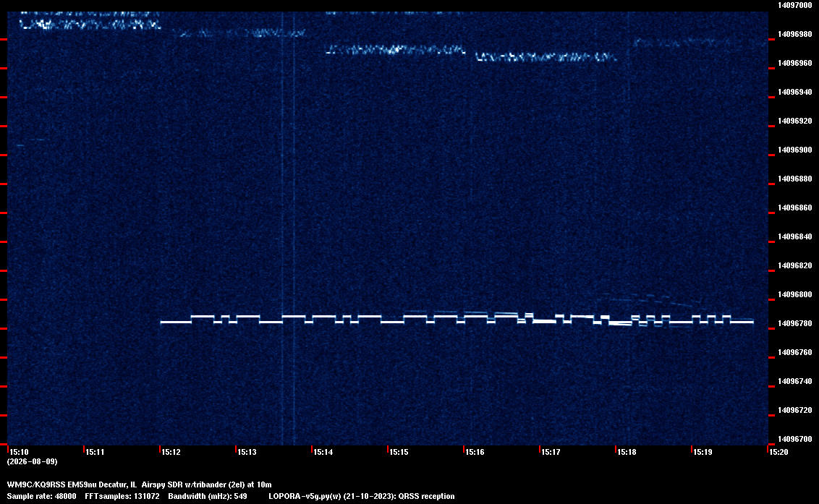Click the FFTsamples: 131072 value
The image size is (819, 504).
(122, 496)
